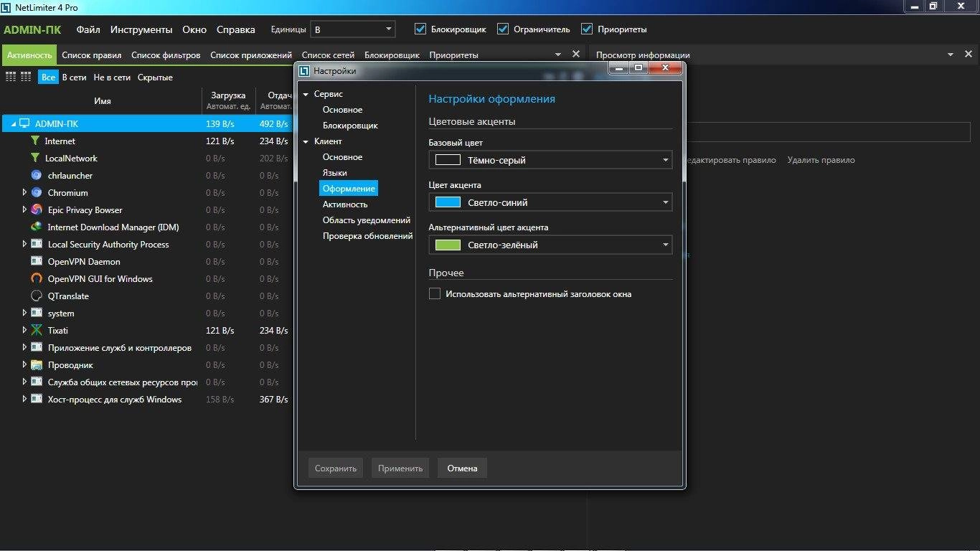980x551 pixels.
Task: Collapse the ADMIN-ПК tree node
Action: (14, 124)
